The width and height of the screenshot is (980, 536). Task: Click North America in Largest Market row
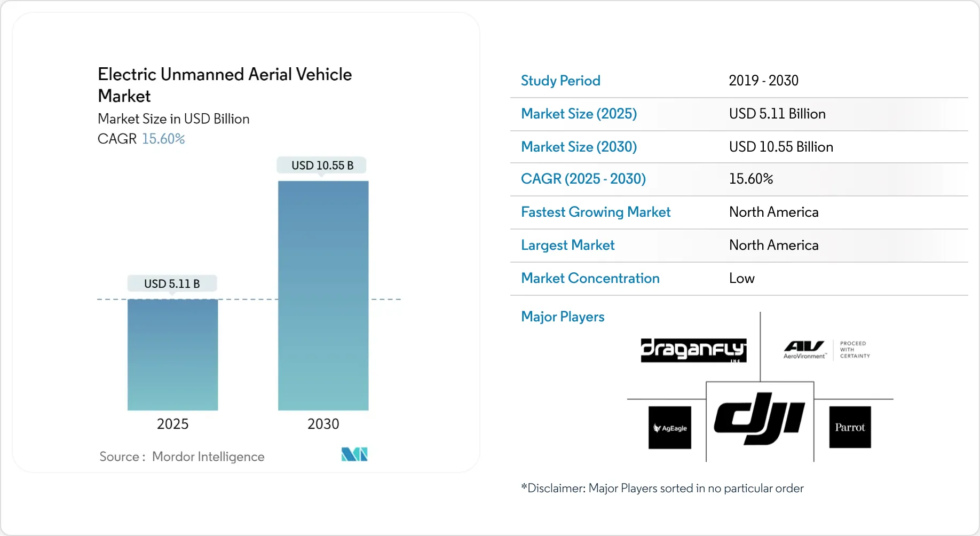(773, 245)
